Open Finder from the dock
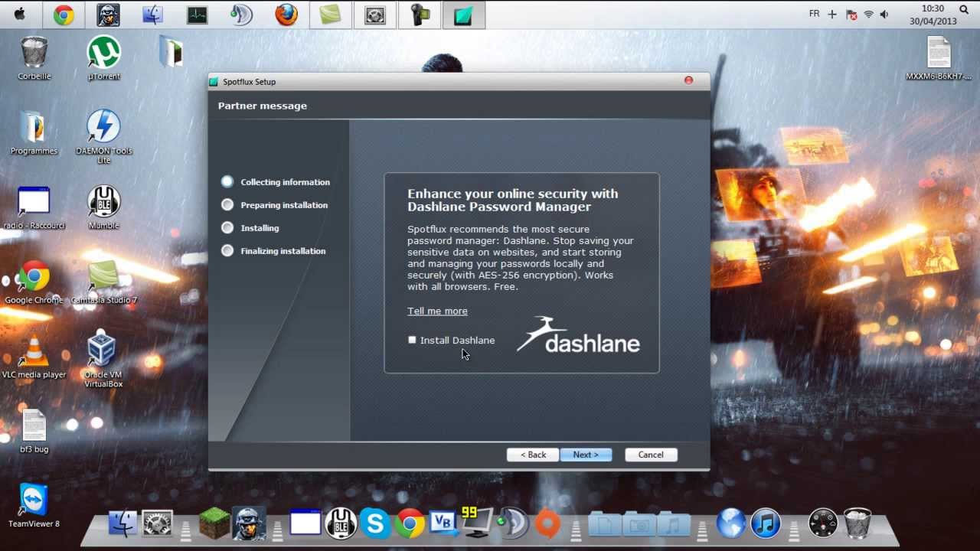 click(x=122, y=524)
